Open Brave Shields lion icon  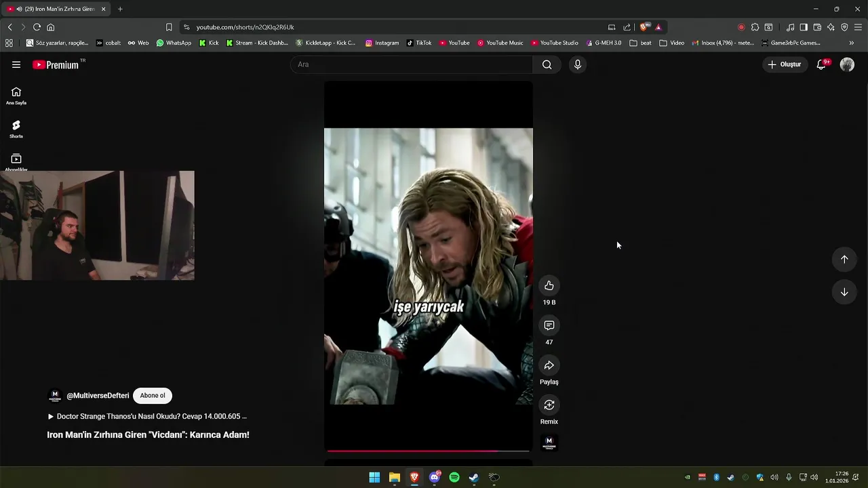[x=644, y=27]
